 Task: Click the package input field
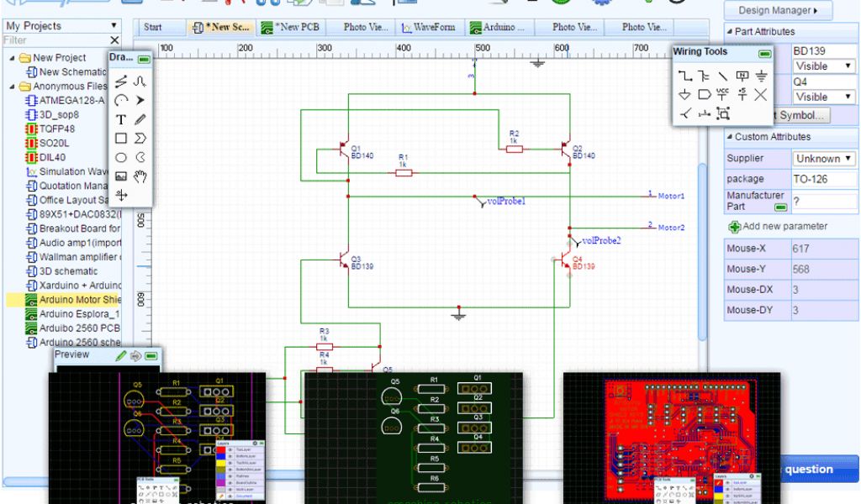824,179
